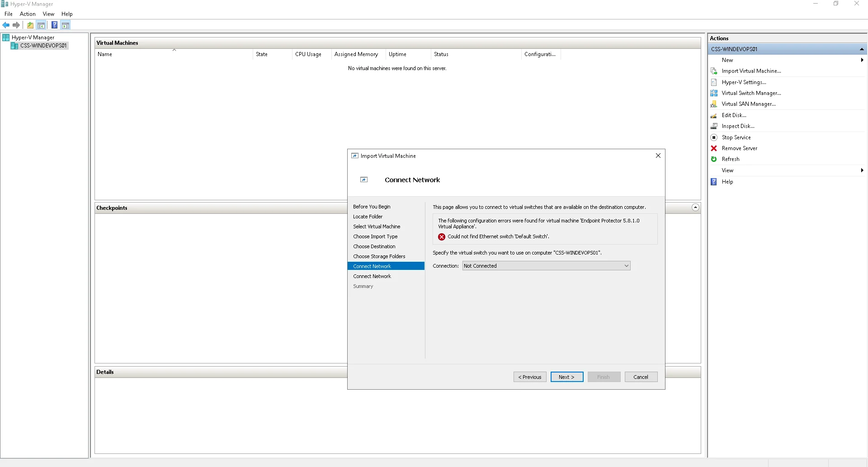868x467 pixels.
Task: Select Before You Begin wizard step
Action: pos(372,207)
